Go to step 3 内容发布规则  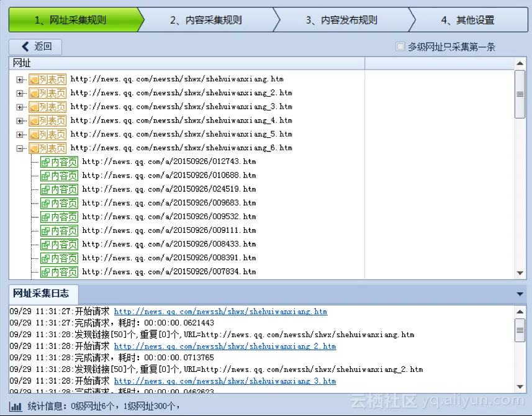(x=341, y=20)
